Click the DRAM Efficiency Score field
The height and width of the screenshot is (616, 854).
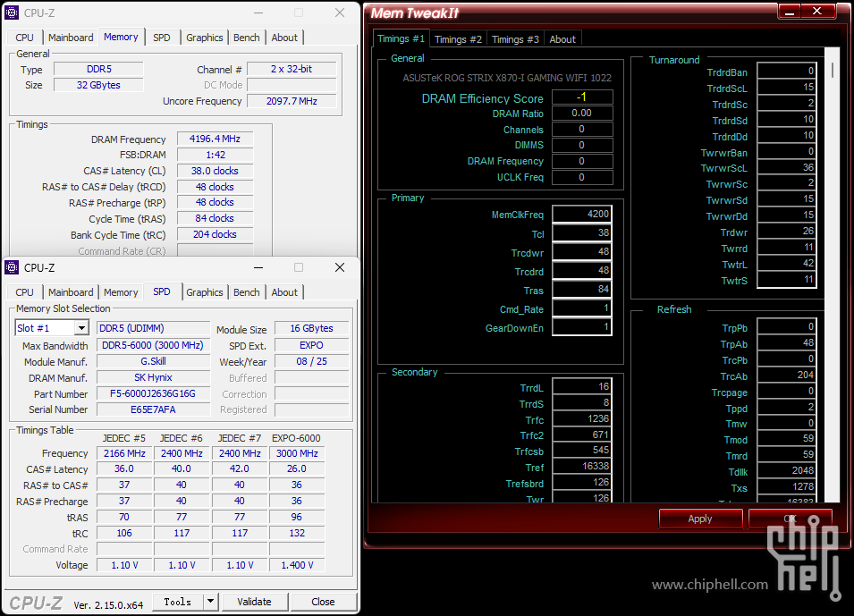(x=582, y=97)
